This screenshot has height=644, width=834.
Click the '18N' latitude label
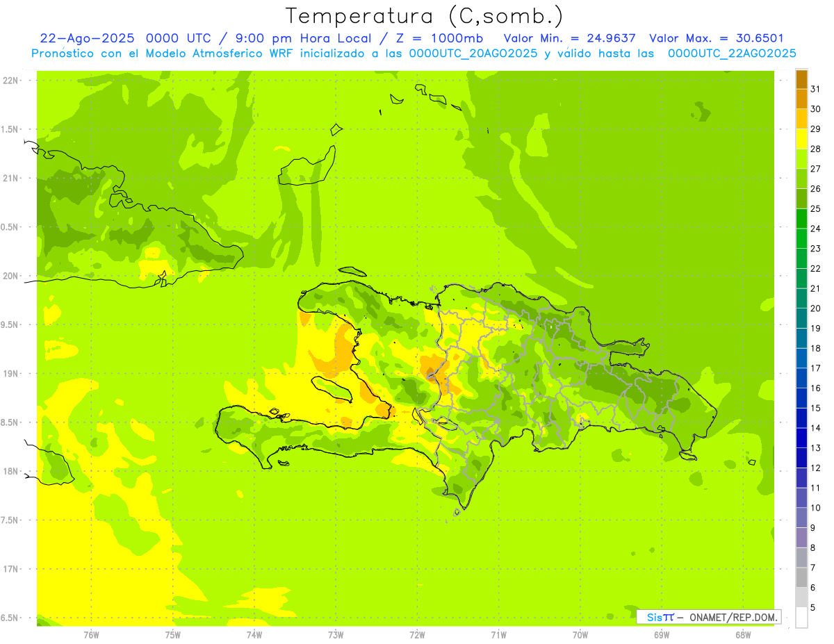[x=11, y=471]
